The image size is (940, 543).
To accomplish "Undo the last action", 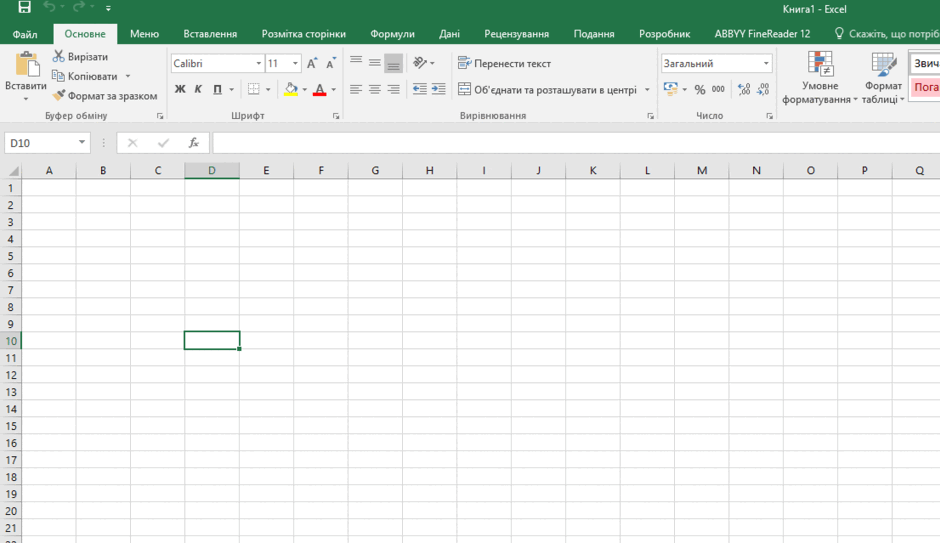I will [x=50, y=7].
